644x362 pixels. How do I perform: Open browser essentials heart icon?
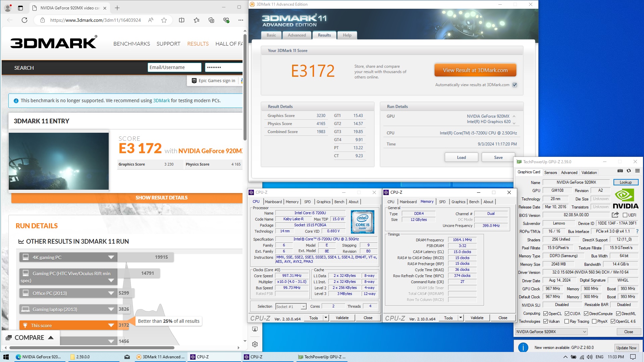[226, 20]
